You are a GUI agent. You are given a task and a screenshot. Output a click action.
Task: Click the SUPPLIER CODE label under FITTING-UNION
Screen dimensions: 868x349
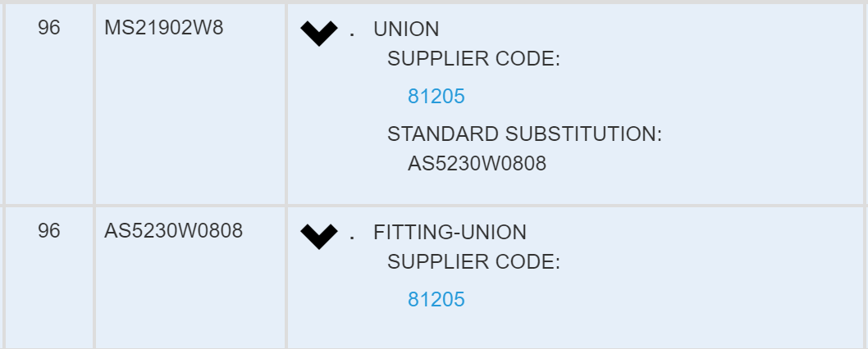(x=473, y=262)
